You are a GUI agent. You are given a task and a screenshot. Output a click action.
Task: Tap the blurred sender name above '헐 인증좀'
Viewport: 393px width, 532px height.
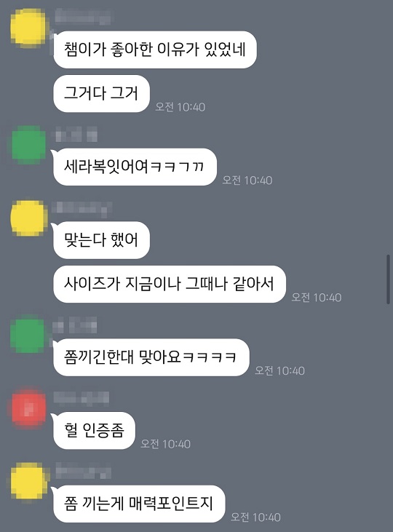click(x=82, y=397)
